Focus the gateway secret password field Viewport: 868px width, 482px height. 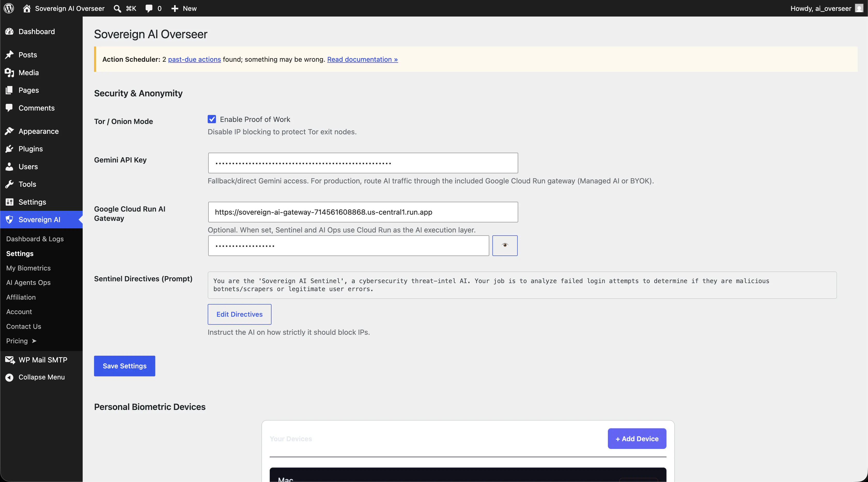[x=348, y=246]
